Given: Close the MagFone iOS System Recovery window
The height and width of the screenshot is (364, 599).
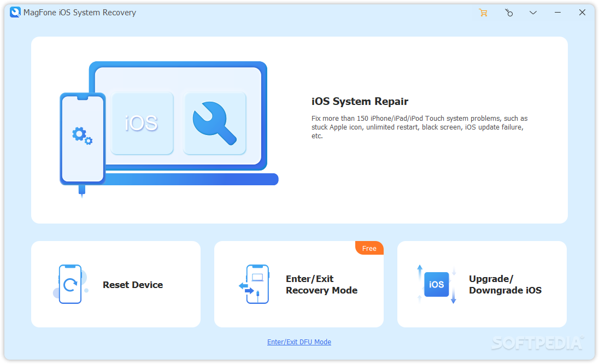Looking at the screenshot, I should [x=582, y=13].
